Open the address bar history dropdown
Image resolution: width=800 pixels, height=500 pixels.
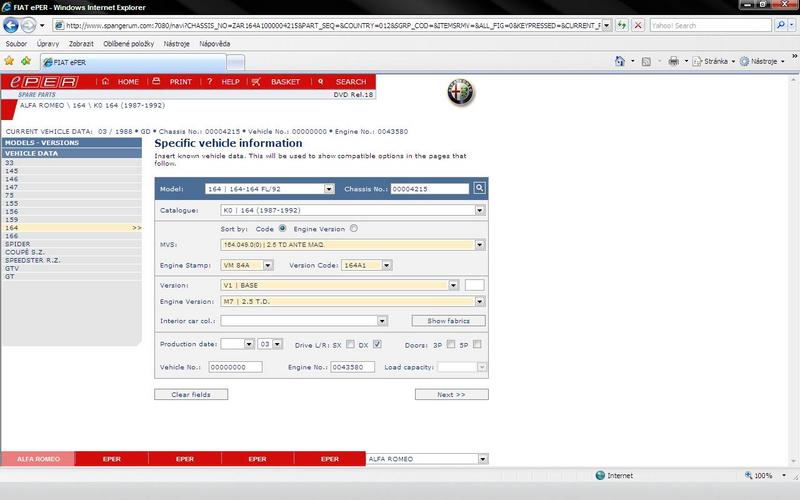tap(606, 25)
